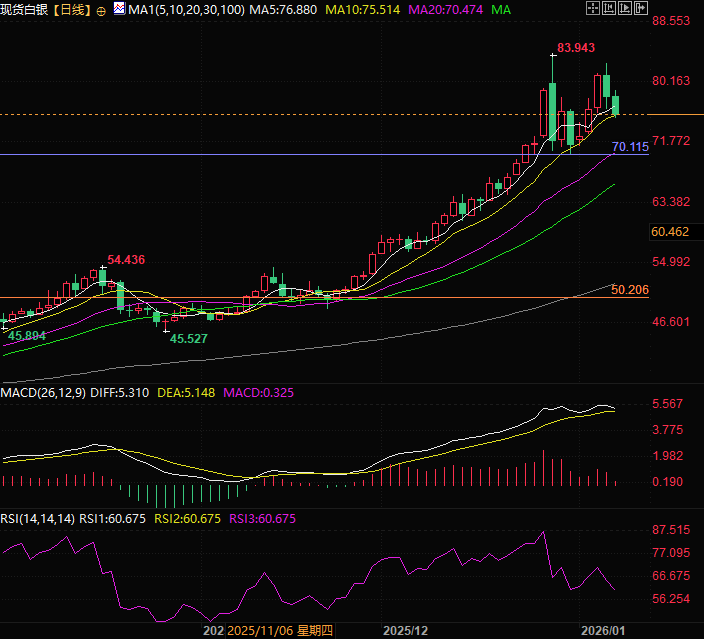This screenshot has width=704, height=639.
Task: Click the 83.943 high price label
Action: coord(576,48)
